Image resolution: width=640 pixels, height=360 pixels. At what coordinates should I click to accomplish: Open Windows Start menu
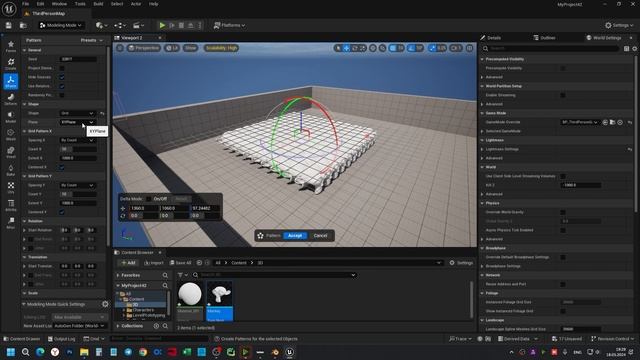(x=11, y=352)
